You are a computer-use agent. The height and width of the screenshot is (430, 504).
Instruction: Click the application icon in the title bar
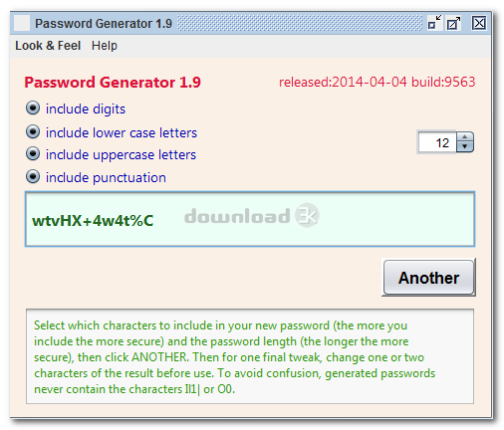(22, 23)
